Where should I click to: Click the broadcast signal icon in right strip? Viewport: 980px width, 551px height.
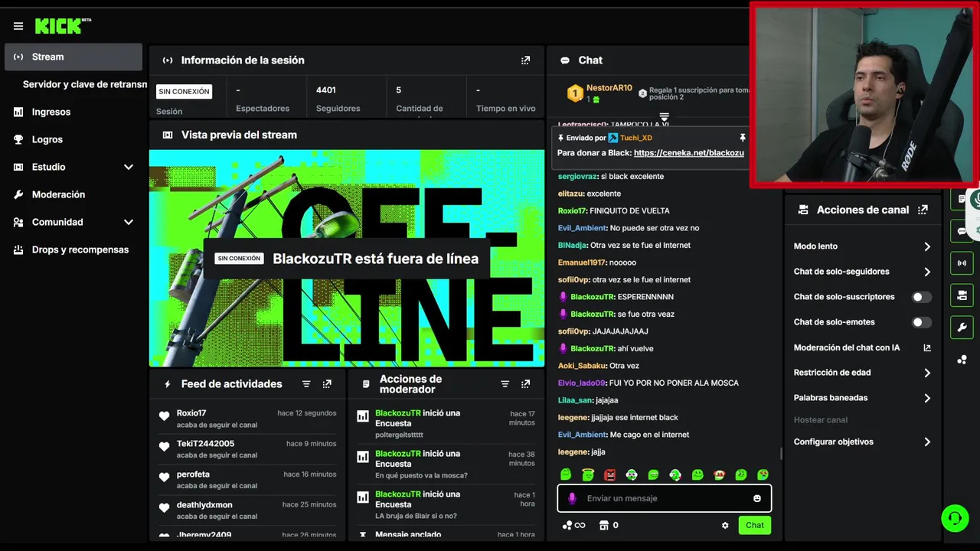962,263
